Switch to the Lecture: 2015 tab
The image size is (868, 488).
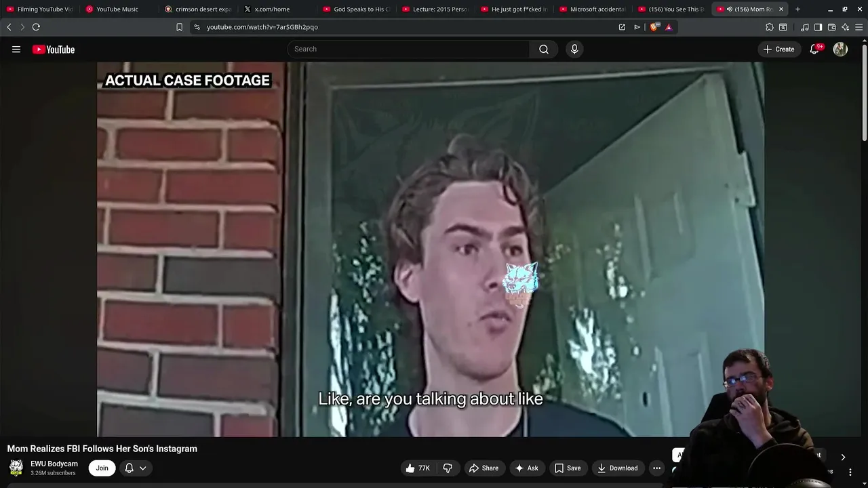tap(435, 9)
